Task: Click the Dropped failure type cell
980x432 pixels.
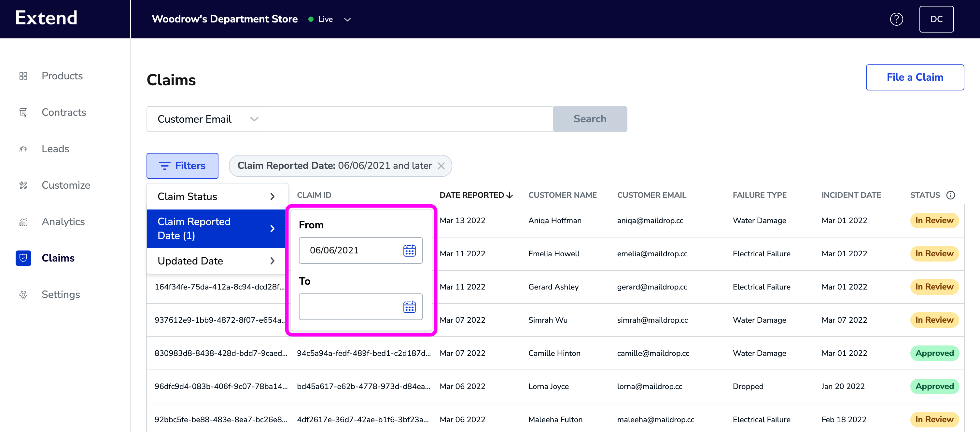Action: pos(748,386)
